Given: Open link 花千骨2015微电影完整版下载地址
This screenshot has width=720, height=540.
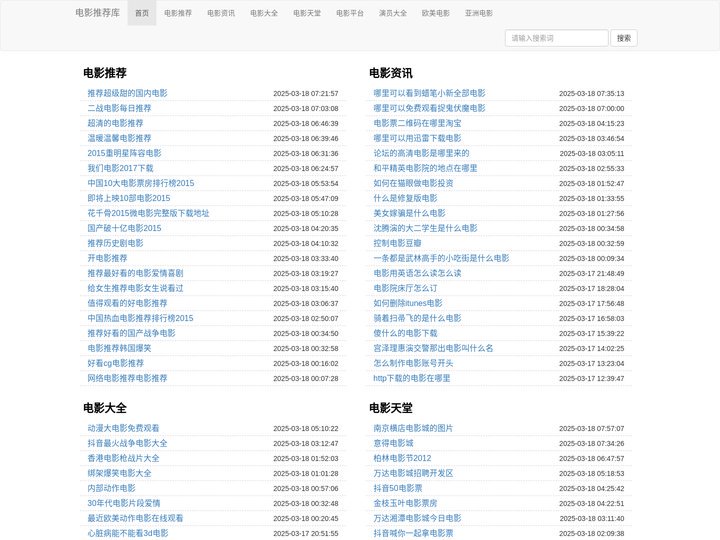Looking at the screenshot, I should click(x=148, y=213).
